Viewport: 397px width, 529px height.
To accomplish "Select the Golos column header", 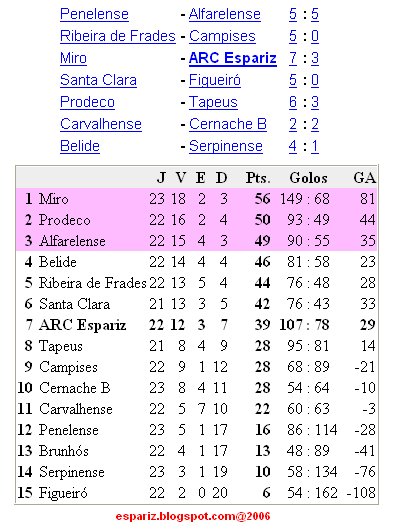I will pyautogui.click(x=308, y=178).
